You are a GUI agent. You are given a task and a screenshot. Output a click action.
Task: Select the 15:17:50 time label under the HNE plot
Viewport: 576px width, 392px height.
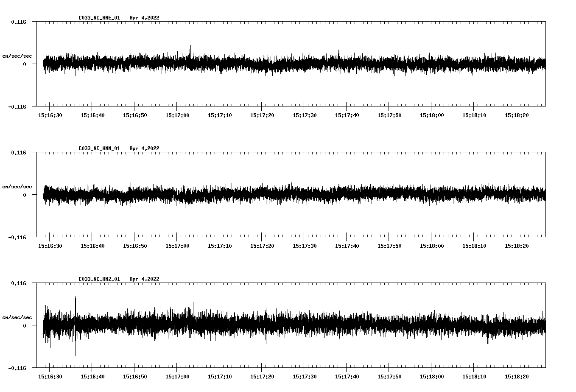pyautogui.click(x=389, y=115)
